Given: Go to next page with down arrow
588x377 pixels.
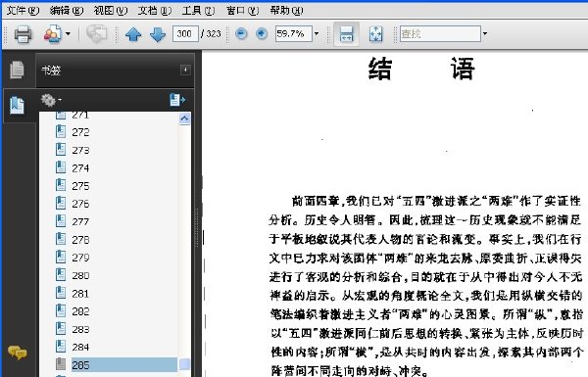Looking at the screenshot, I should (x=158, y=34).
